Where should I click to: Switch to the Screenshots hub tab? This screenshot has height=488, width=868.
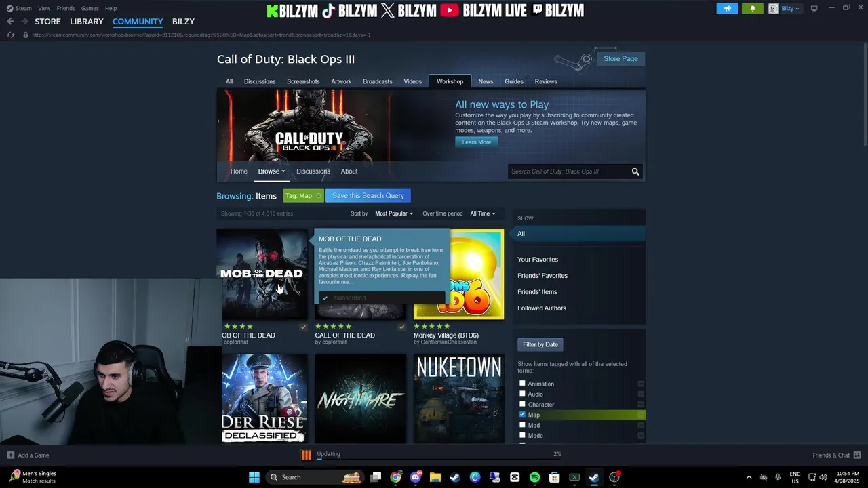click(303, 81)
